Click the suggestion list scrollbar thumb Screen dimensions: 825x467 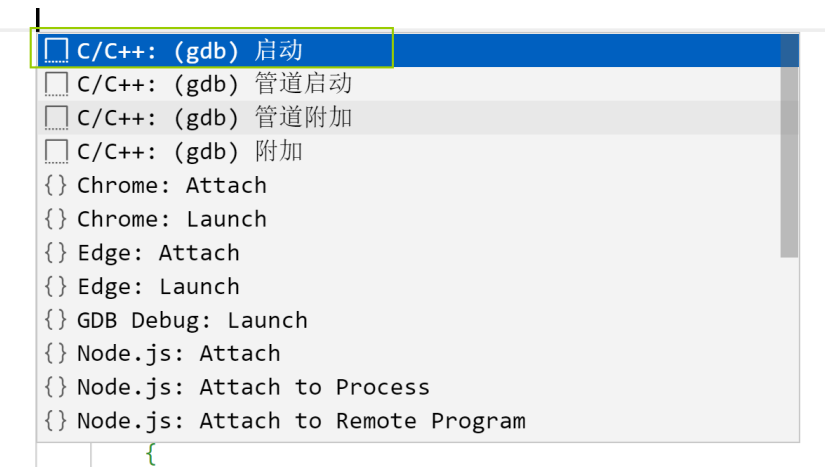(x=789, y=146)
